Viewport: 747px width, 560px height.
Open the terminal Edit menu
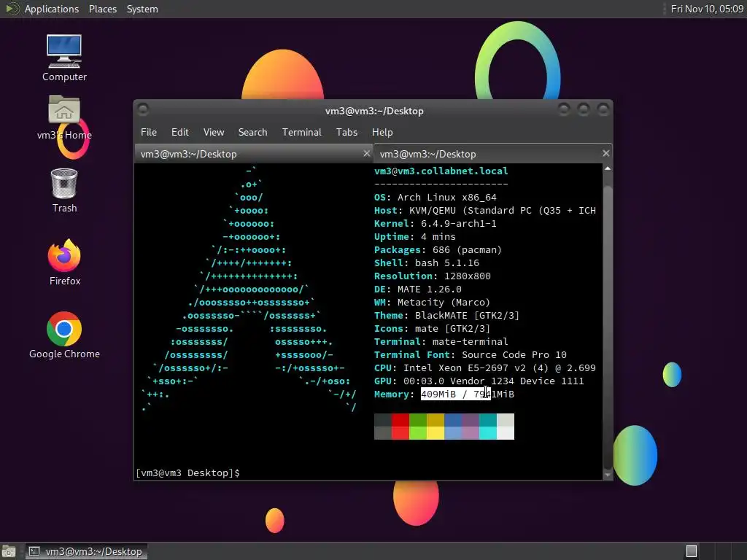coord(179,133)
